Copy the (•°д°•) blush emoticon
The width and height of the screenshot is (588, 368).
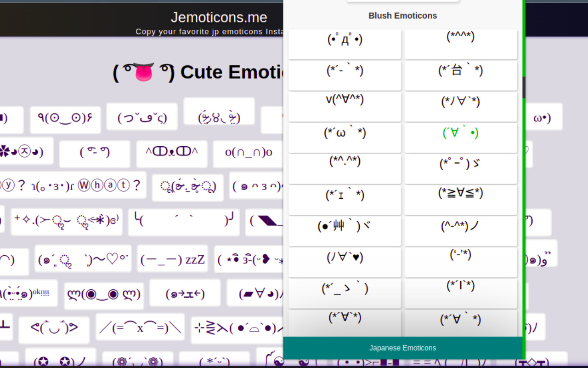click(x=345, y=44)
